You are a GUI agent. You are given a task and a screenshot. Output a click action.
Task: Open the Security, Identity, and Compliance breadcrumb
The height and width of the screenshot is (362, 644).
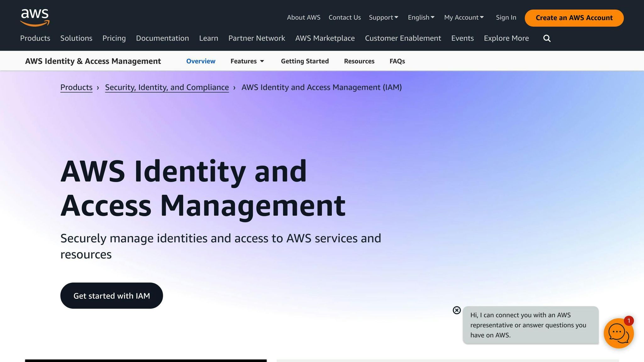click(x=167, y=87)
